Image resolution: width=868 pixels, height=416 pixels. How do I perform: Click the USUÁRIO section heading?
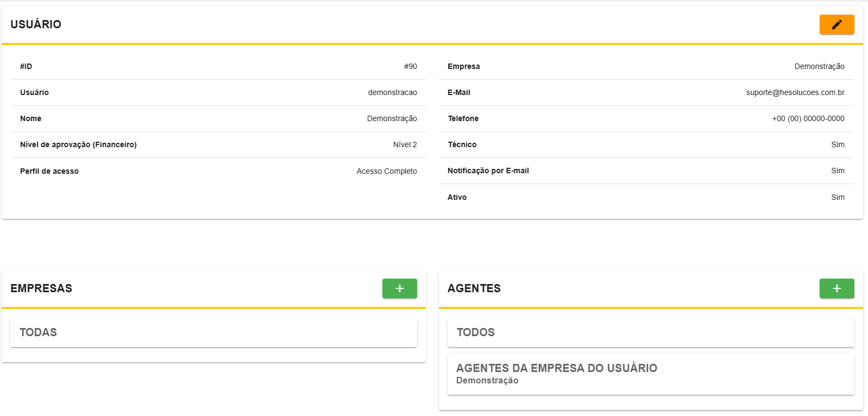coord(36,24)
